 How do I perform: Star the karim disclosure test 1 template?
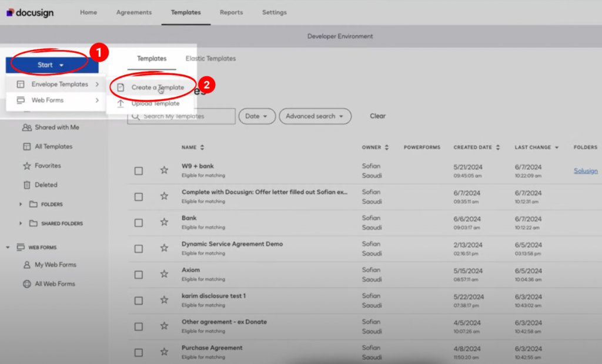[165, 299]
